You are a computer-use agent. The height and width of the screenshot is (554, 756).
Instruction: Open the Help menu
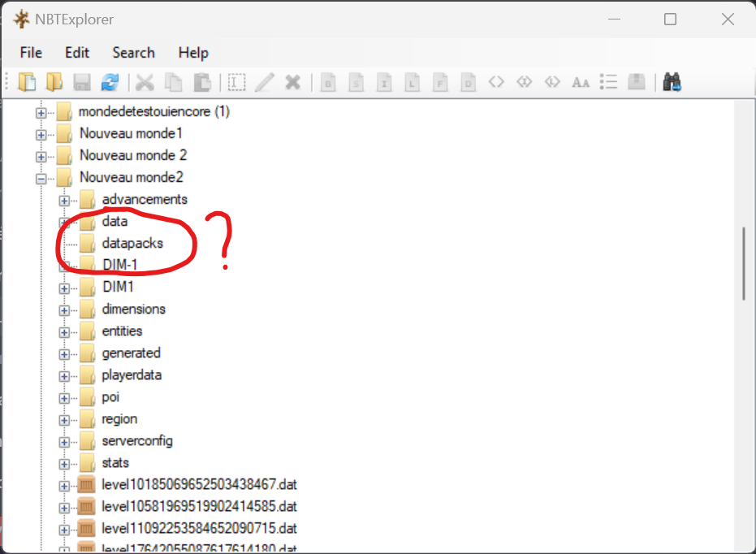[193, 53]
